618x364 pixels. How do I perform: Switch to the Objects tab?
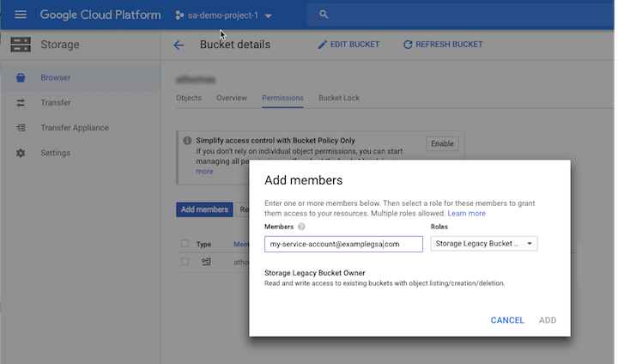[x=189, y=98]
